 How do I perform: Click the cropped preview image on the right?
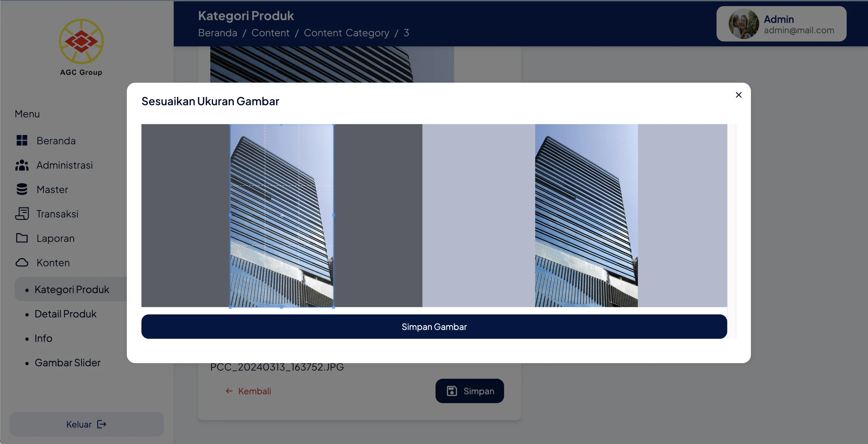[x=586, y=215]
